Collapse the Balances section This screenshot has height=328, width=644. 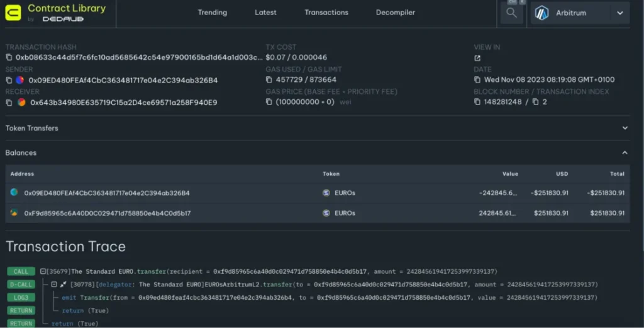pos(625,152)
